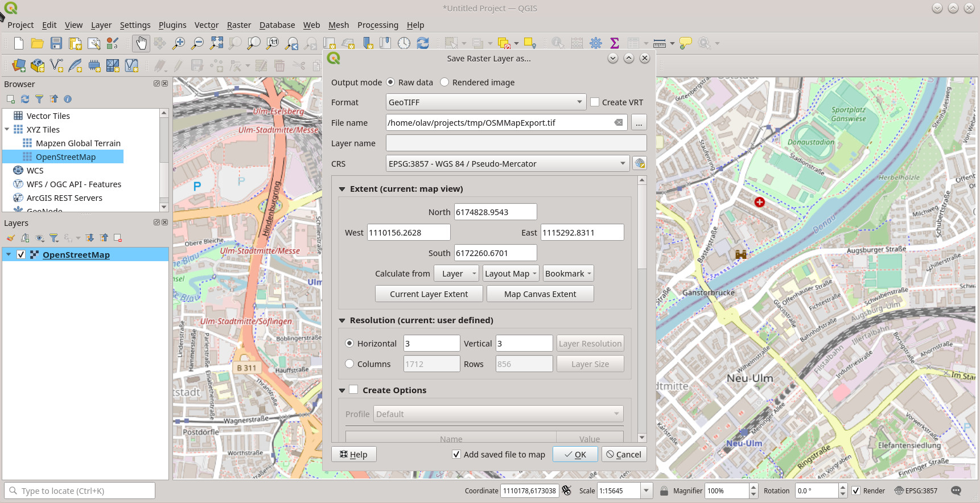Enable the Create VRT checkbox
Image resolution: width=980 pixels, height=503 pixels.
[595, 102]
